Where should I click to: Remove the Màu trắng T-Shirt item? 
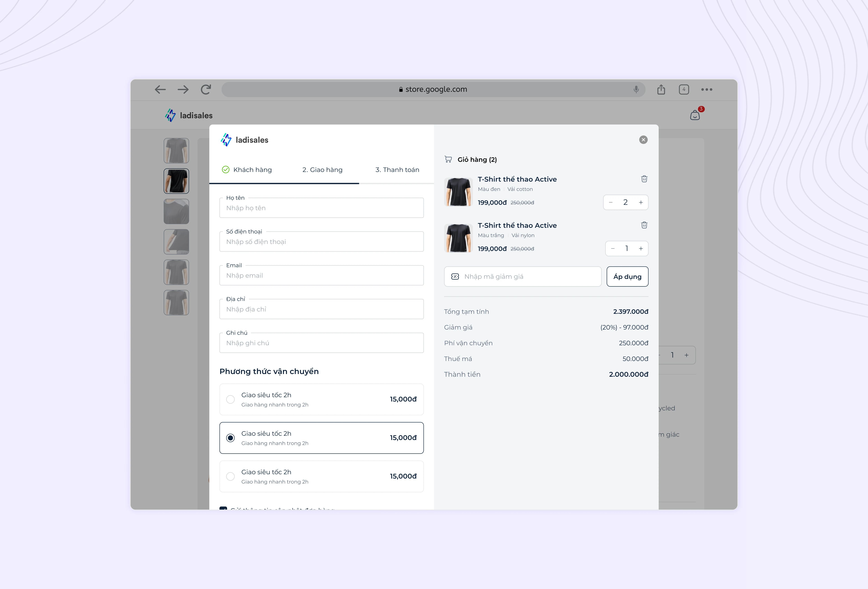pos(644,225)
